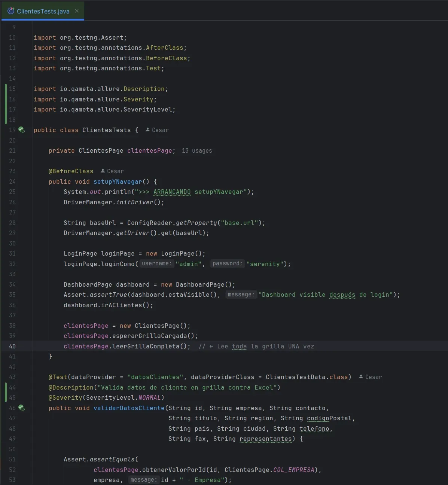The height and width of the screenshot is (485, 448).
Task: Run validarDatosCliente test from its gutter run icon
Action: [x=22, y=408]
